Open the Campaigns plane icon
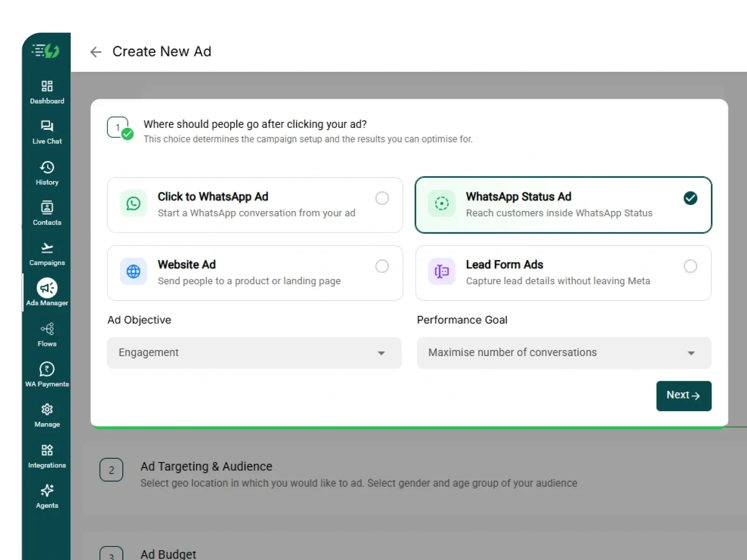Viewport: 747px width, 560px height. [47, 248]
